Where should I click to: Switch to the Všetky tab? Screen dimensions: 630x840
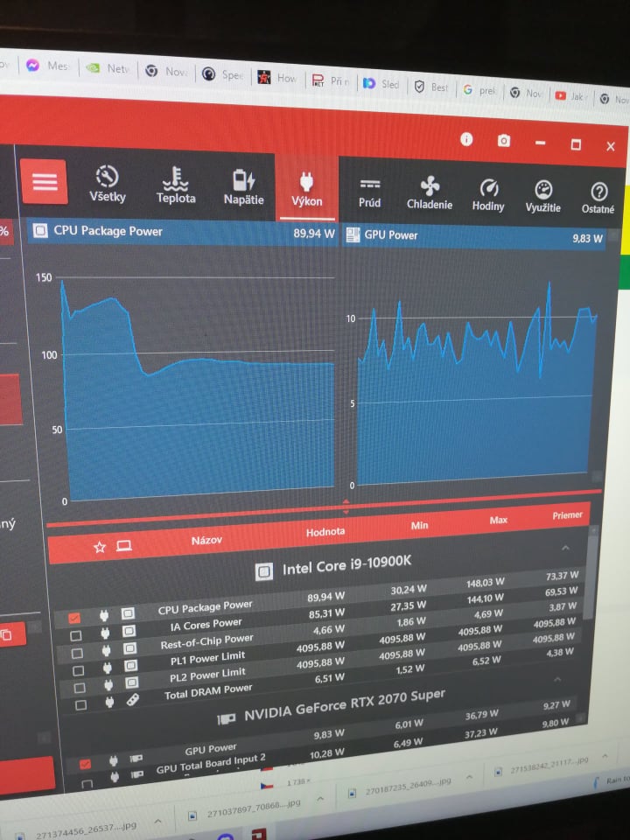click(107, 184)
